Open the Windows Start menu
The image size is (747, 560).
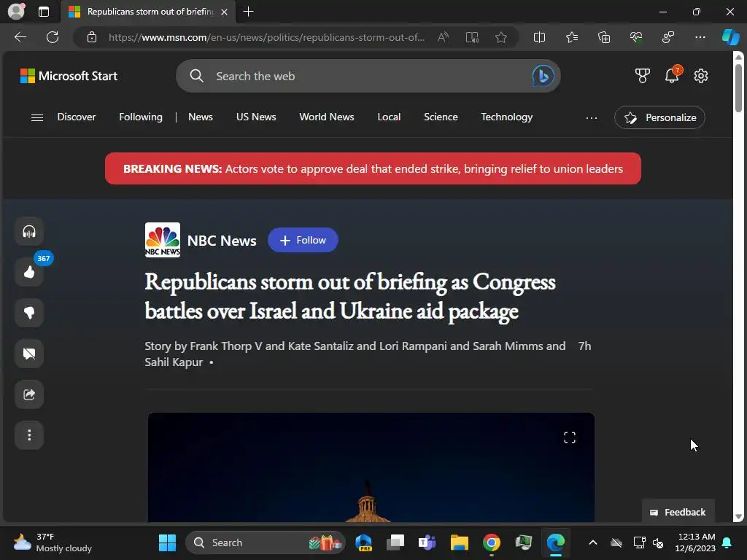(x=167, y=542)
